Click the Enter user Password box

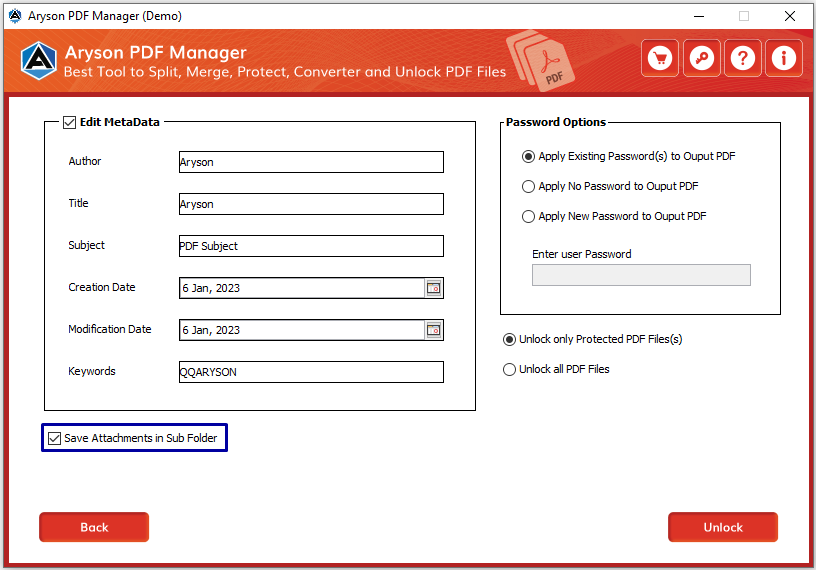pos(641,275)
